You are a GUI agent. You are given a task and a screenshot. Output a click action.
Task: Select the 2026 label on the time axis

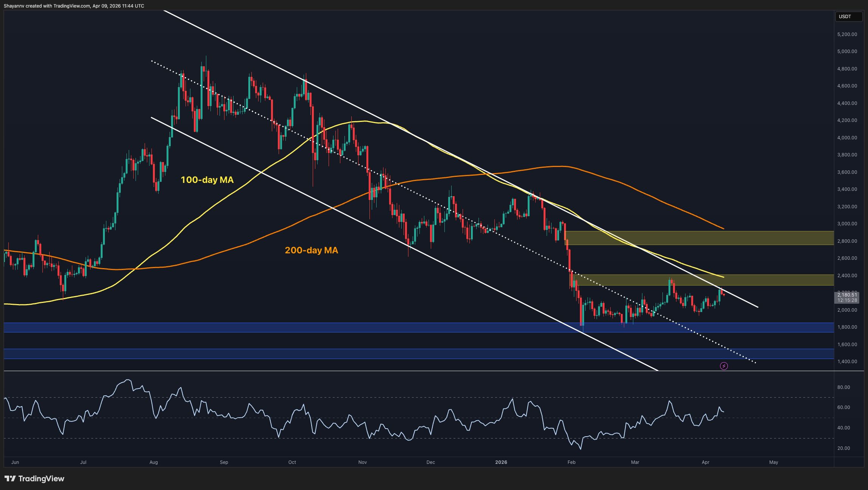tap(502, 462)
